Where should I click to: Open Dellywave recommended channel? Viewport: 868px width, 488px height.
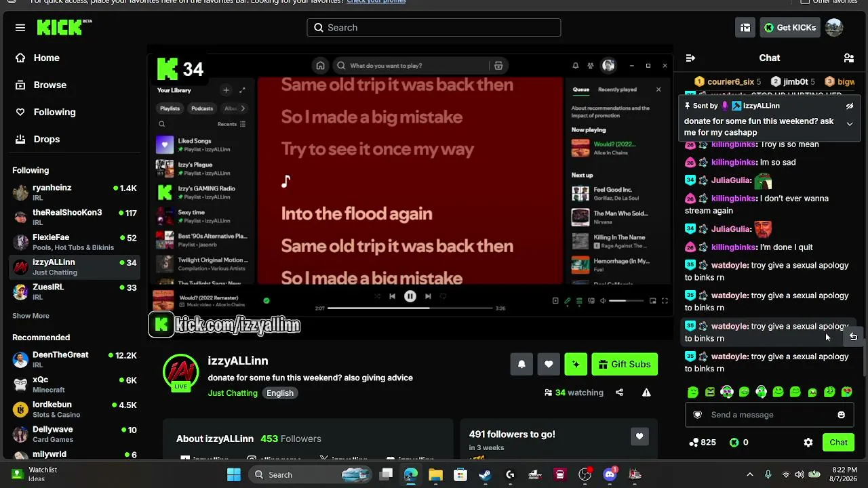76,434
